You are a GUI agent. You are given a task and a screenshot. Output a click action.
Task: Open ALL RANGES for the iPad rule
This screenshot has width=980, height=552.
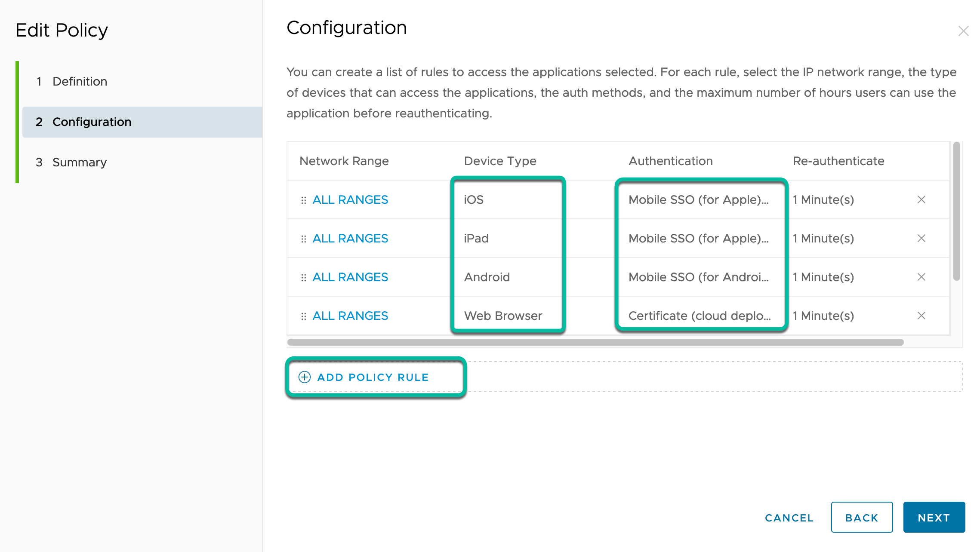pyautogui.click(x=350, y=238)
